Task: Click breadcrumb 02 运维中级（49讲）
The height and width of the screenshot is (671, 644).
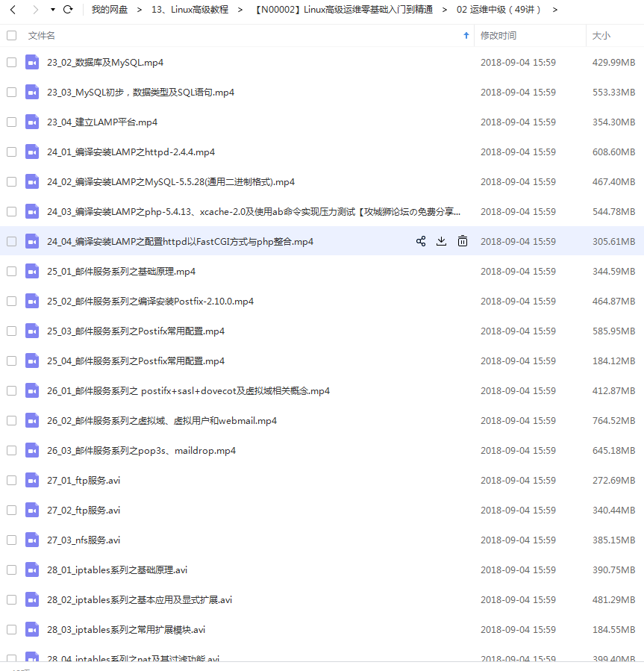Action: pyautogui.click(x=499, y=10)
